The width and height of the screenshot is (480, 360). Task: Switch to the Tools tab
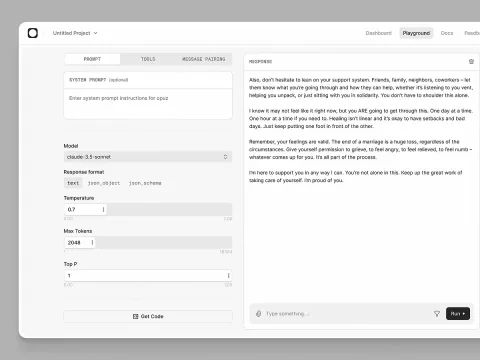148,59
